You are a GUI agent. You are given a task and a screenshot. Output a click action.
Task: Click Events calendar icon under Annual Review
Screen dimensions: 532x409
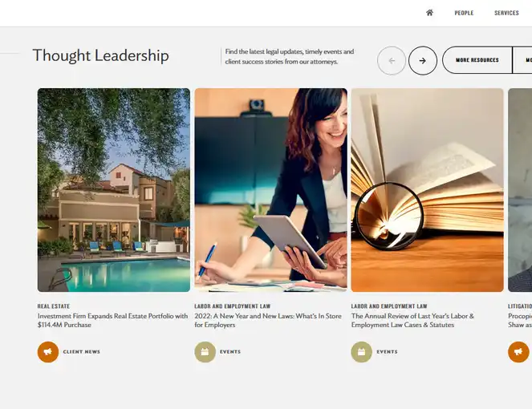[x=362, y=352]
